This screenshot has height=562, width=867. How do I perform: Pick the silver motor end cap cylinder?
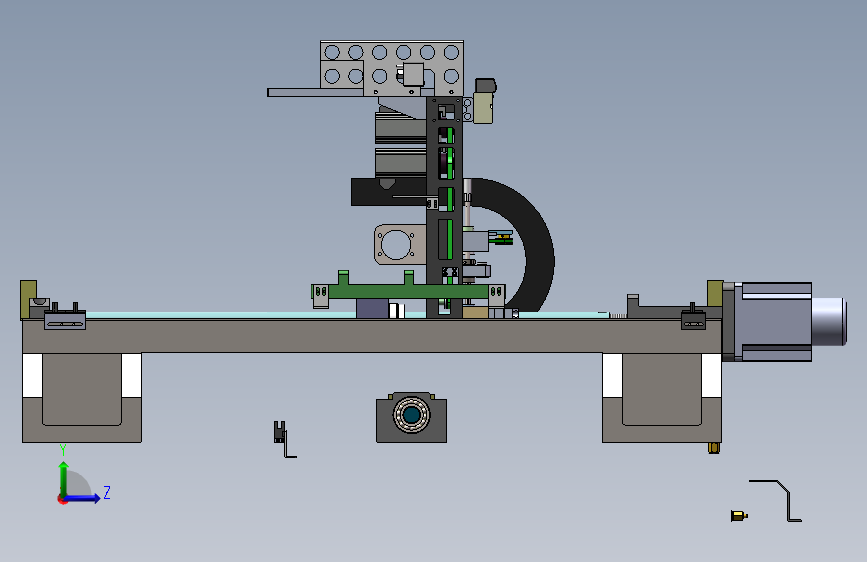click(x=829, y=321)
